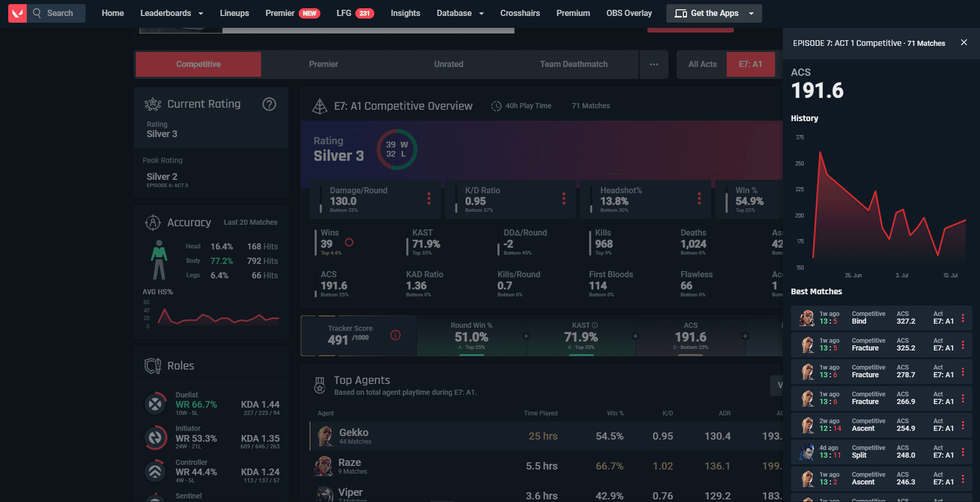Open Damage/Round three-dot options
980x502 pixels.
[x=428, y=199]
